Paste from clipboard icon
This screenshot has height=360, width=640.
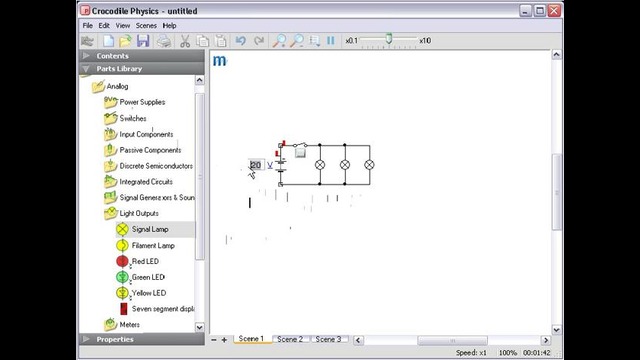pos(221,41)
